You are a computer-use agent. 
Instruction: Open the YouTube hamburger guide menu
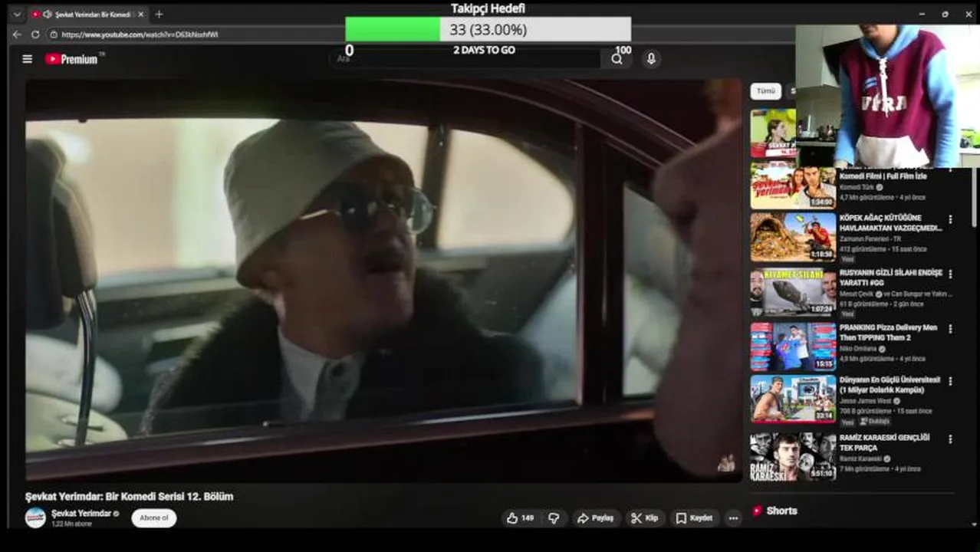click(x=27, y=59)
